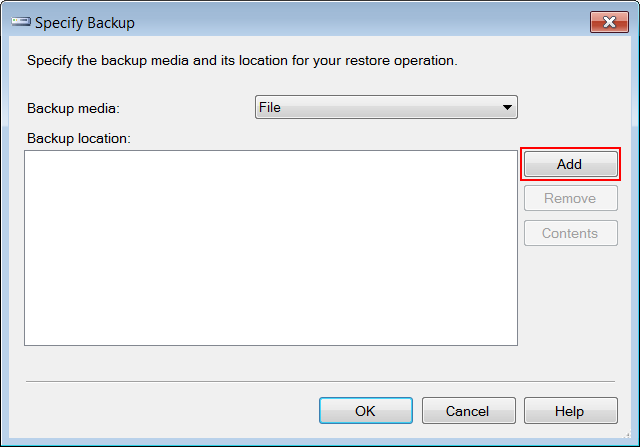Open the combo box showing File
The image size is (640, 447).
(x=386, y=107)
